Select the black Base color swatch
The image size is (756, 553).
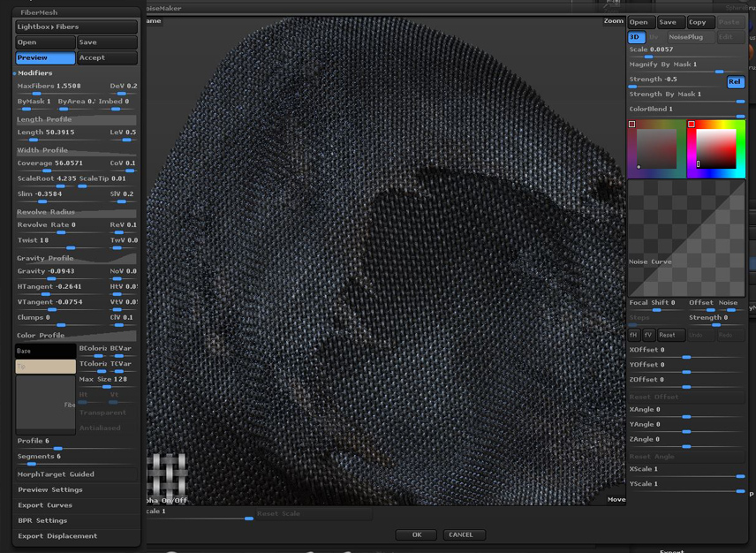tap(46, 351)
